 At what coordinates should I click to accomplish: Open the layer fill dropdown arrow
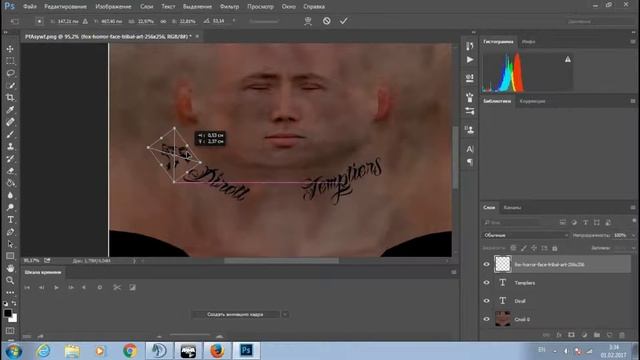tap(633, 248)
